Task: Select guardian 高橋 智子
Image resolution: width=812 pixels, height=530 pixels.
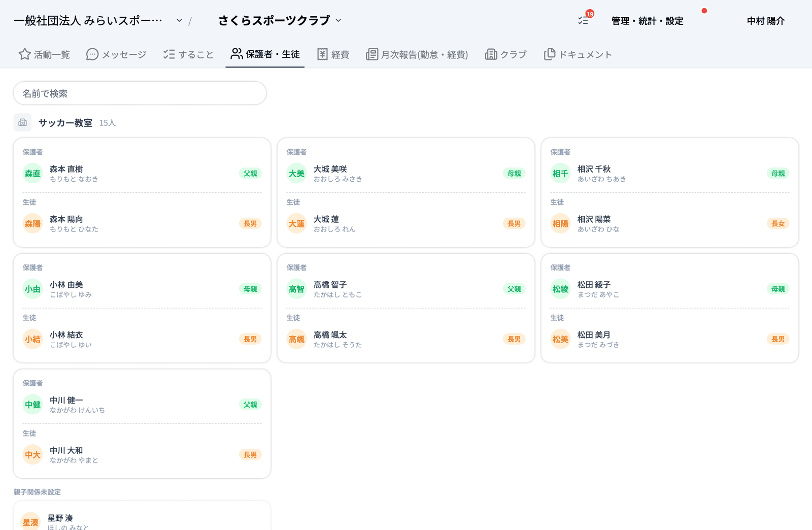Action: tap(406, 289)
